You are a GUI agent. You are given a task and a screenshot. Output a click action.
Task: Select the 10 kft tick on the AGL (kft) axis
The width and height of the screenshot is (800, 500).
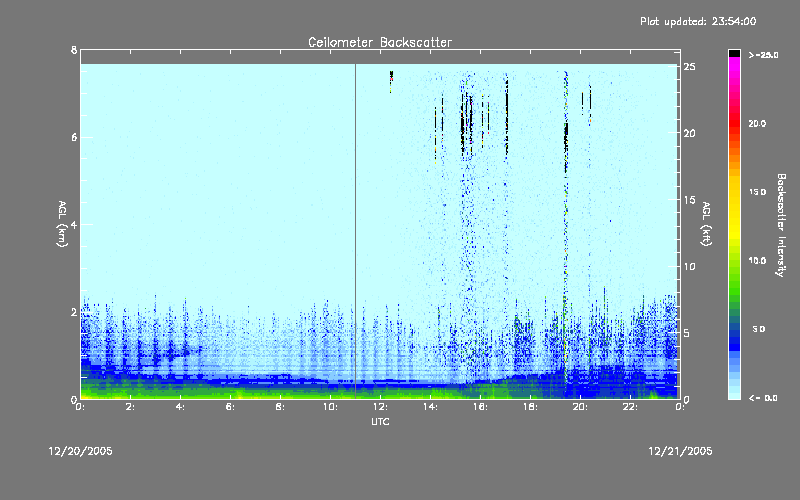pyautogui.click(x=689, y=266)
